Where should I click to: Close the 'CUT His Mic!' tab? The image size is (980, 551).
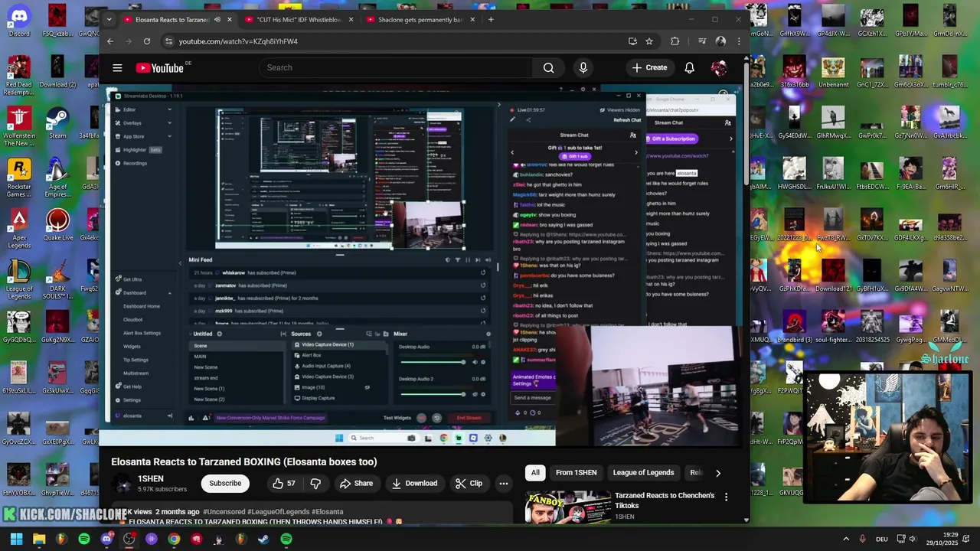click(x=351, y=20)
